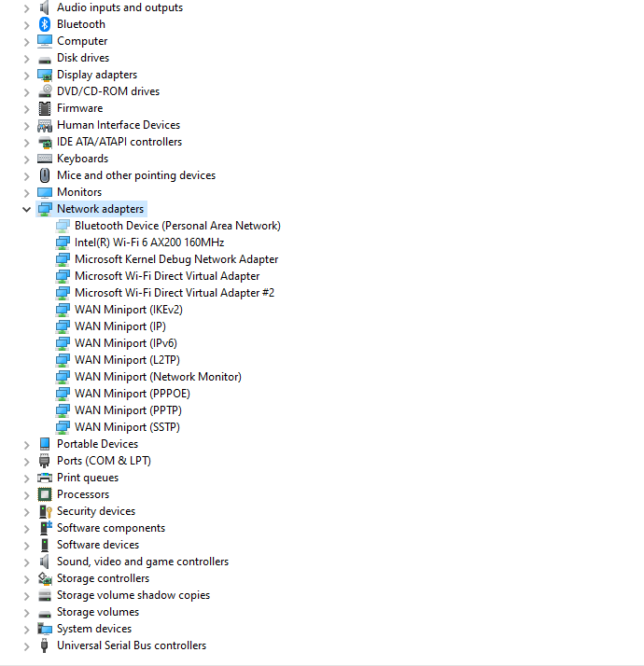Select the Storage volume shadow copies label
The width and height of the screenshot is (644, 666).
pos(133,595)
